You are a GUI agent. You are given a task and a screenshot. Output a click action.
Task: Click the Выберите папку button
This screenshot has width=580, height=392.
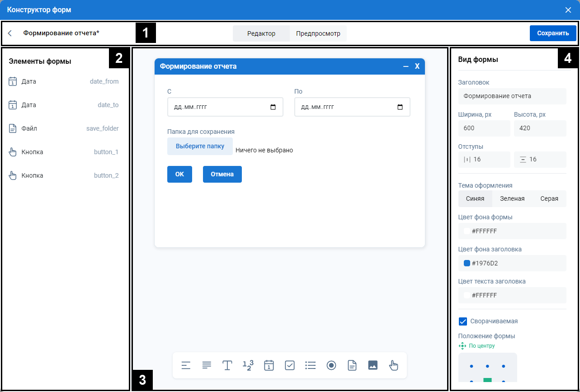(200, 146)
